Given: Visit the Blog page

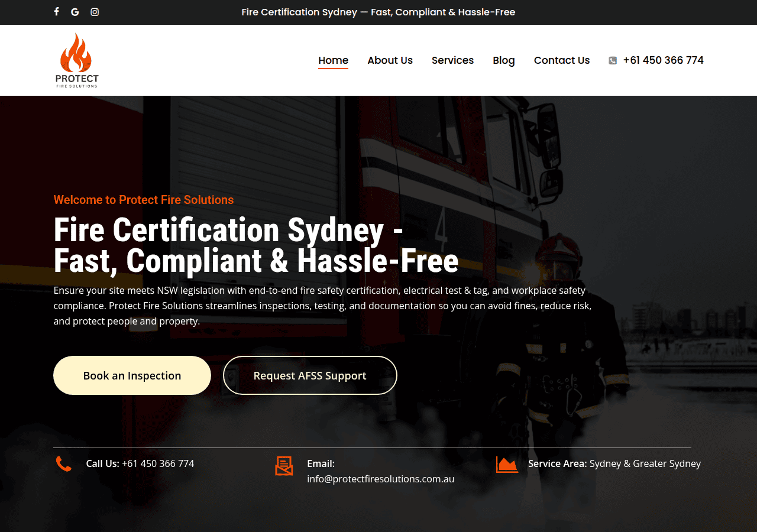Looking at the screenshot, I should 504,60.
